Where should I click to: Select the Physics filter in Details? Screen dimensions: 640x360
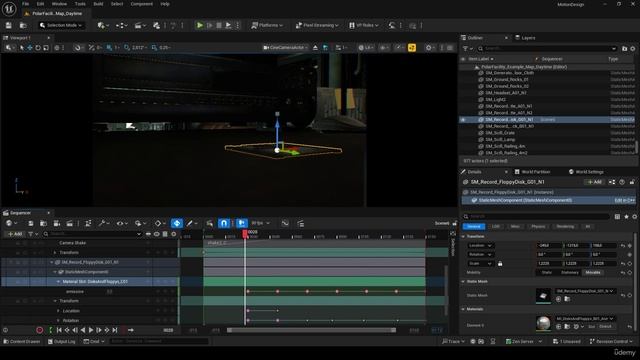538,227
